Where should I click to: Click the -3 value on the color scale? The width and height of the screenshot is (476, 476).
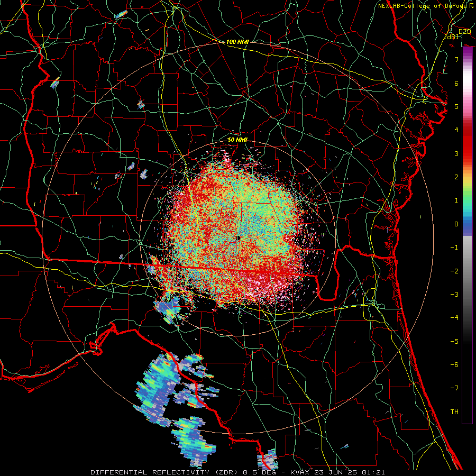tap(454, 295)
